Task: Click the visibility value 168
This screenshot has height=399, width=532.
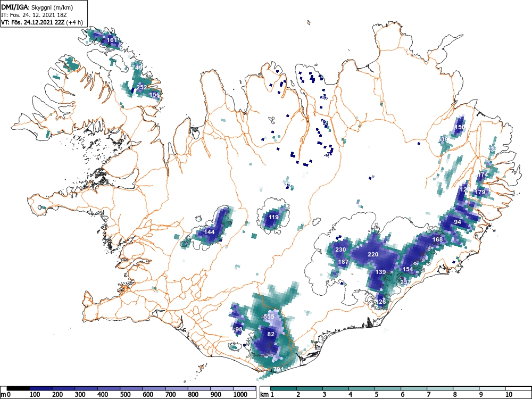Action: coord(438,239)
